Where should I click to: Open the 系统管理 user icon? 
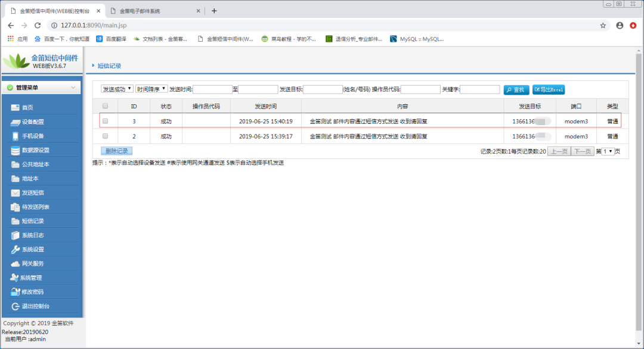(14, 278)
